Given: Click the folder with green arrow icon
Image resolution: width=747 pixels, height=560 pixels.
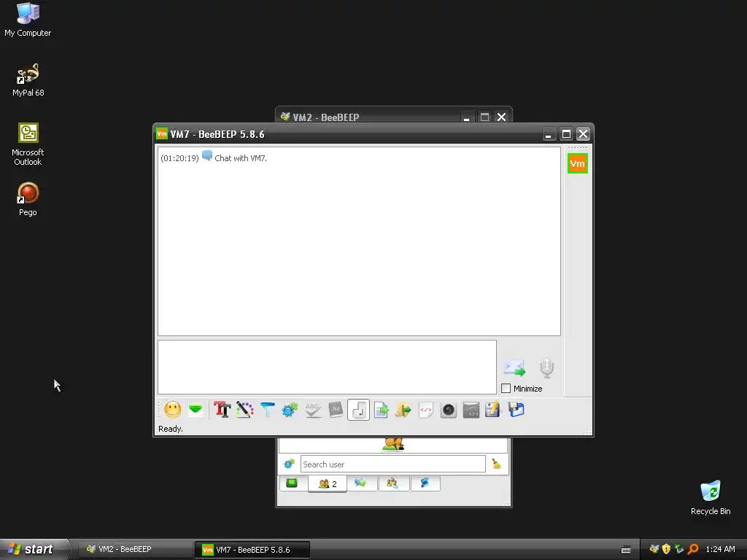Looking at the screenshot, I should coord(403,410).
